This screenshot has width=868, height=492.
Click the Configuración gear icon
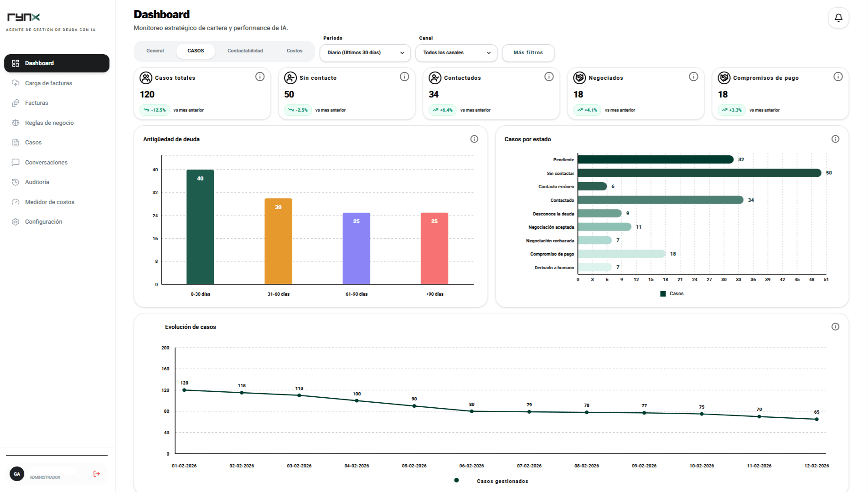pyautogui.click(x=15, y=222)
